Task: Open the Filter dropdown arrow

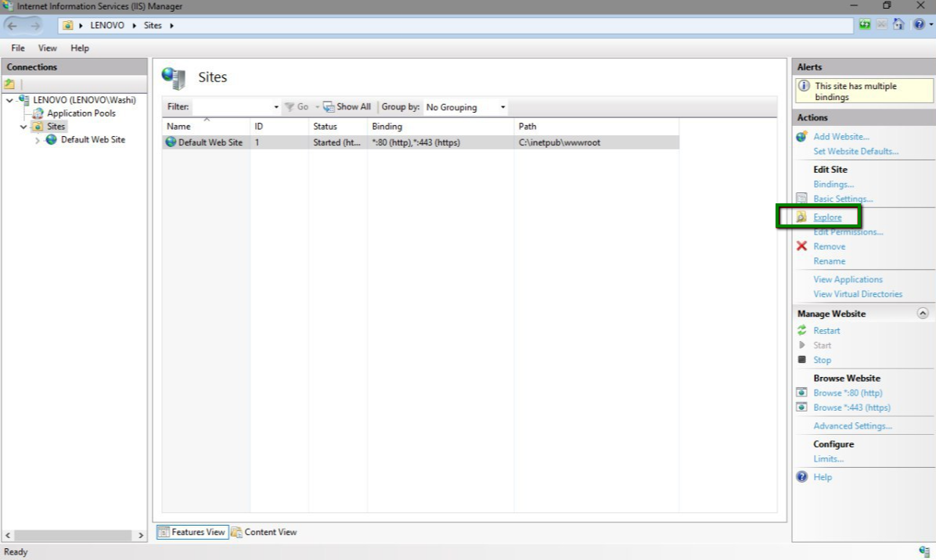Action: coord(275,107)
